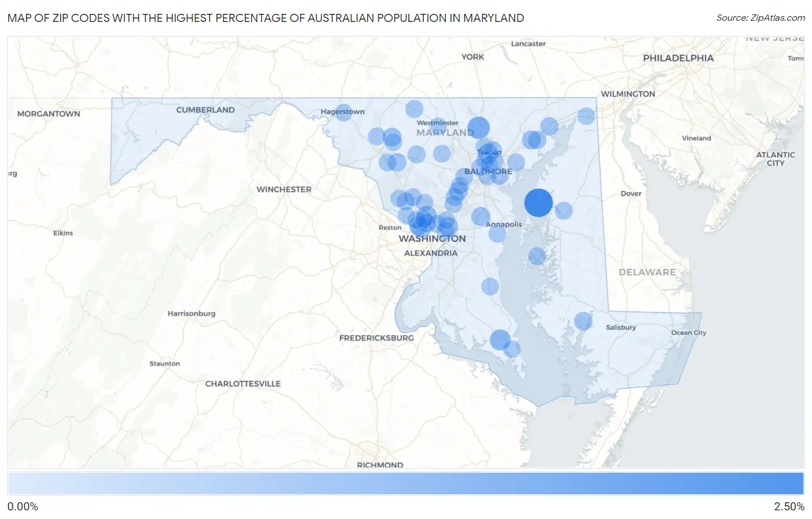Viewport: 812px width, 519px height.
Task: Click the Vineland map label
Action: pyautogui.click(x=696, y=138)
